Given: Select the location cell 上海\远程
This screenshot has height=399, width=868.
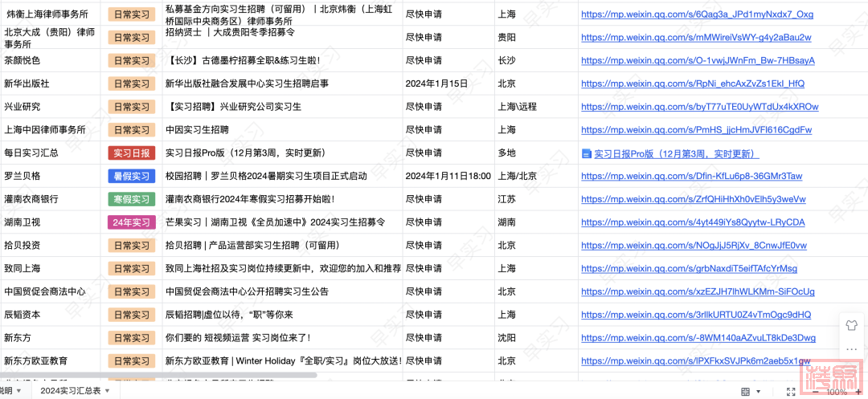Looking at the screenshot, I should [x=536, y=107].
